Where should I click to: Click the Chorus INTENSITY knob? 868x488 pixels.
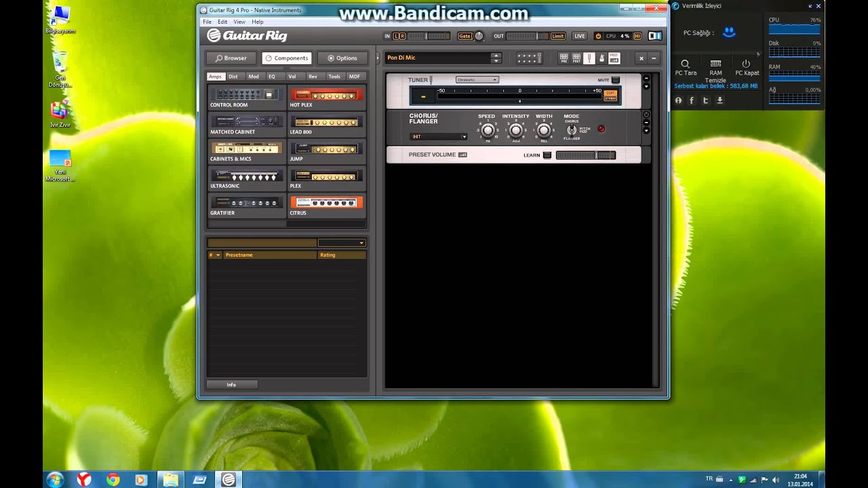click(515, 129)
